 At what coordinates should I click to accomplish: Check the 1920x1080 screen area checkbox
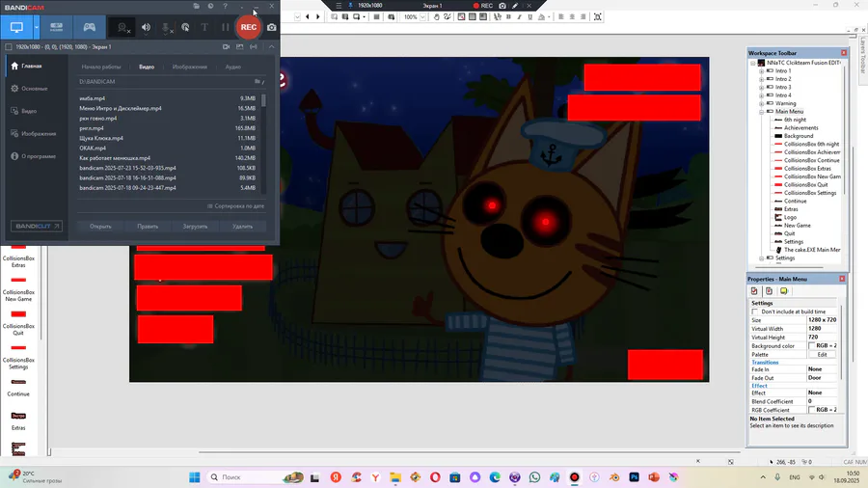point(9,47)
